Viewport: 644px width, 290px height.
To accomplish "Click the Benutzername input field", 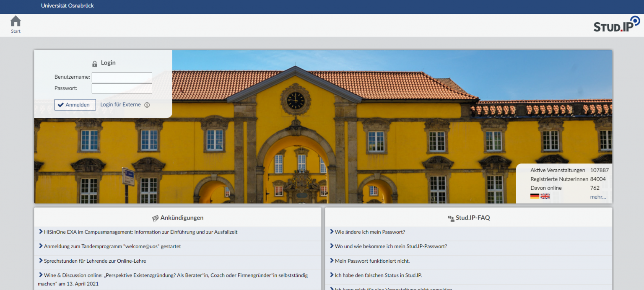I will pyautogui.click(x=122, y=77).
